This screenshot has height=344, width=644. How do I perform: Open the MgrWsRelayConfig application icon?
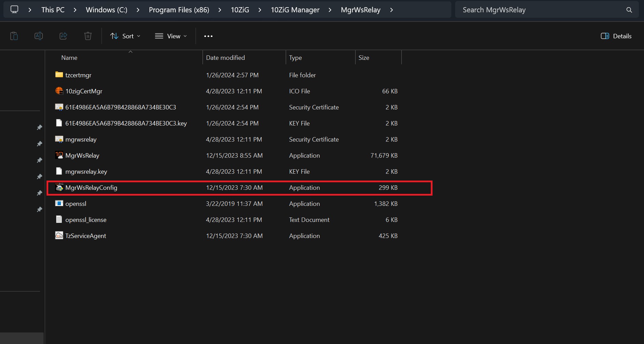(x=59, y=187)
